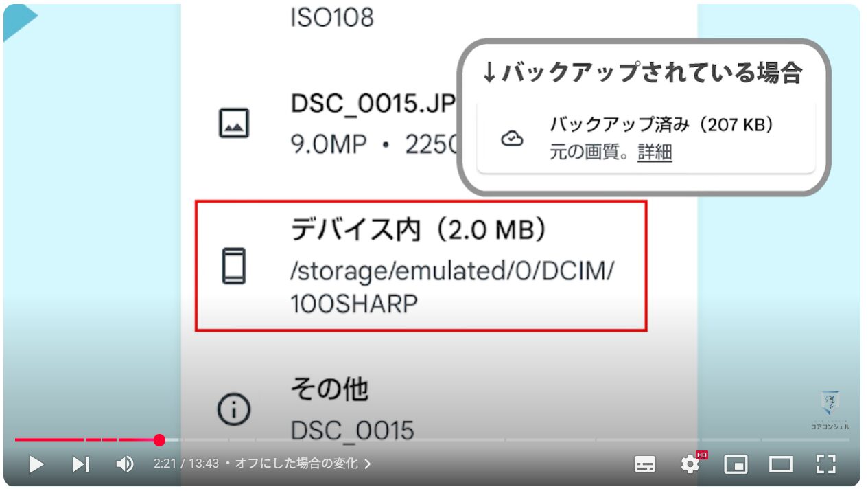The height and width of the screenshot is (491, 868).
Task: Skip to next video
Action: click(x=81, y=465)
